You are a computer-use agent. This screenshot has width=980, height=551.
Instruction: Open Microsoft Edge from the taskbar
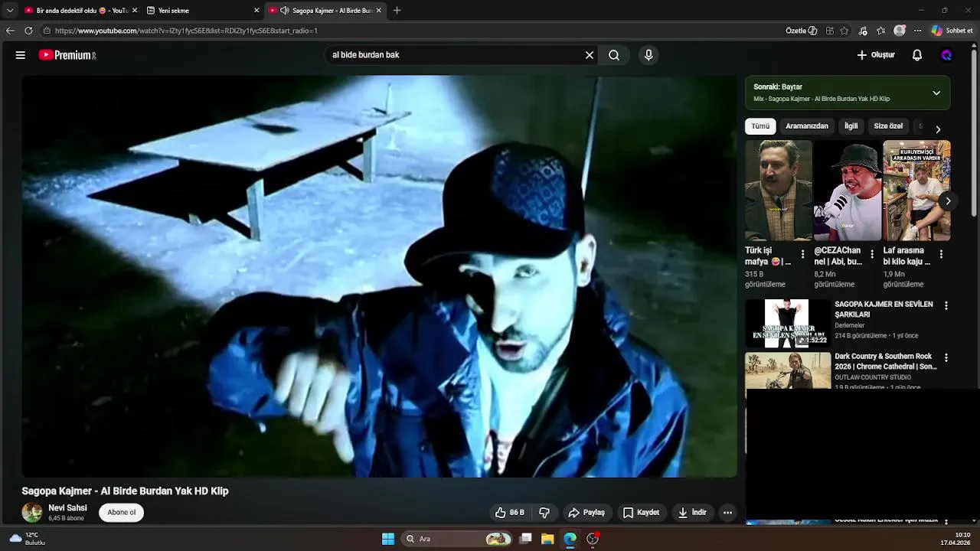tap(570, 539)
